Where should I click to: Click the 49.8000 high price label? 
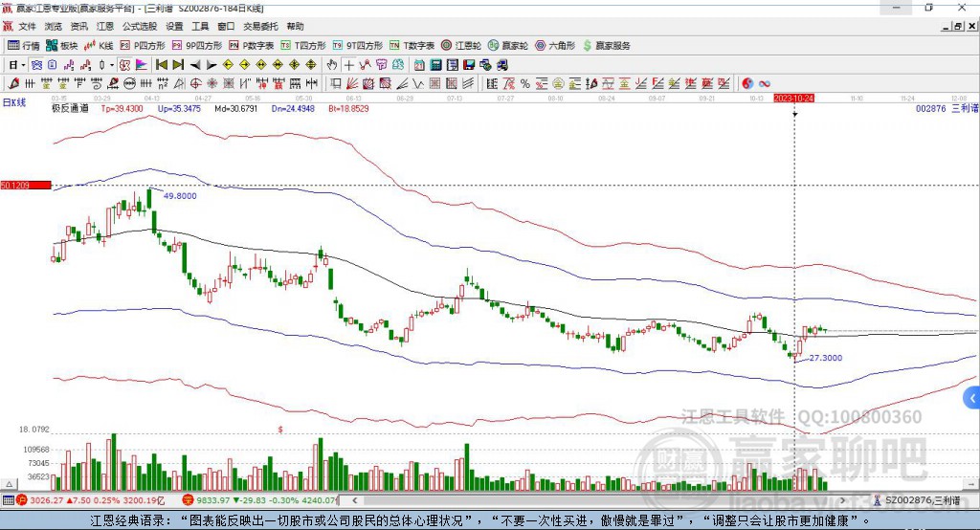click(180, 195)
